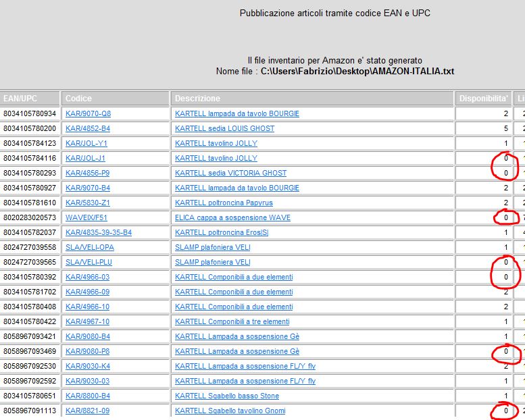Open code link KAR/4966-09
Viewport: 525px width, 420px height.
coord(87,292)
